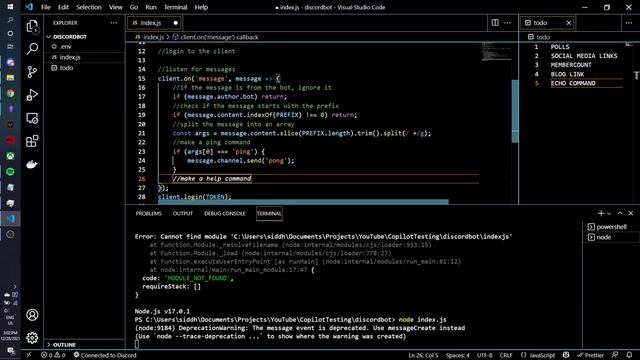640x360 pixels.
Task: Open the Terminal menu
Action: 176,7
